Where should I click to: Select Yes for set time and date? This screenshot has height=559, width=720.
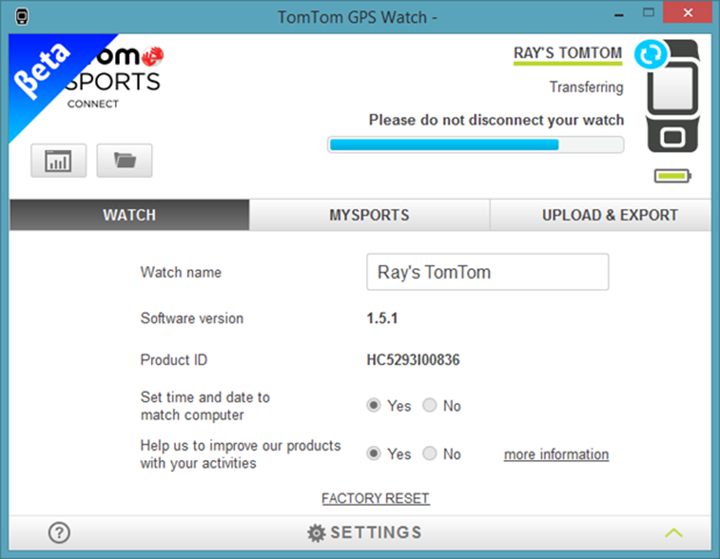pyautogui.click(x=374, y=406)
